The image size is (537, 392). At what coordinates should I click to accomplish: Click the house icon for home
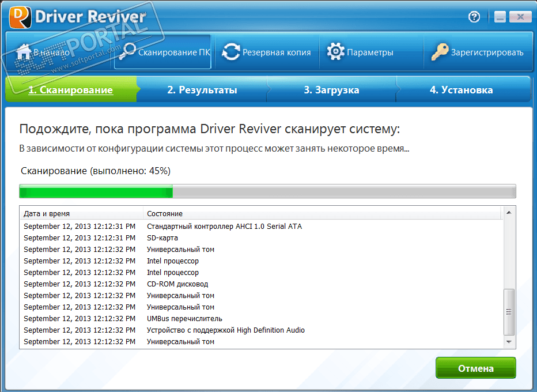tap(24, 52)
